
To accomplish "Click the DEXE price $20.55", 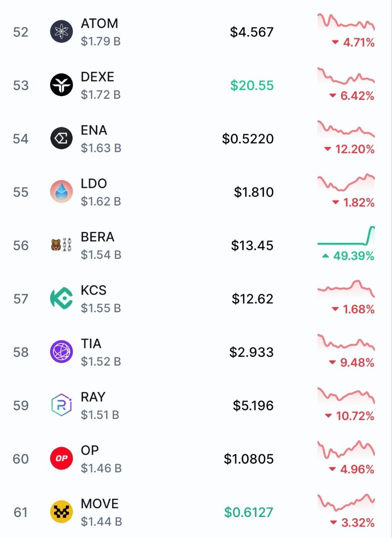I will pos(252,85).
